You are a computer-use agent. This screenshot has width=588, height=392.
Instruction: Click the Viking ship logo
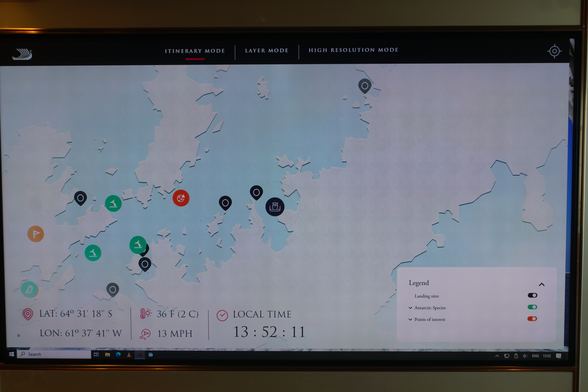click(x=23, y=54)
